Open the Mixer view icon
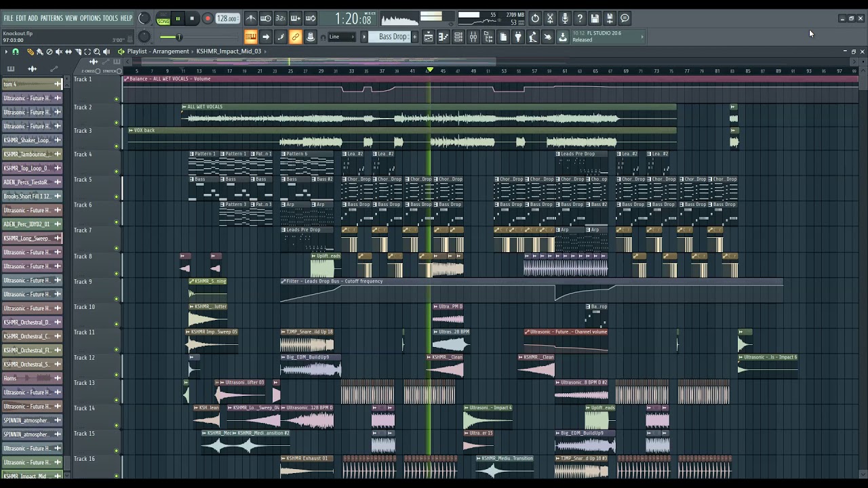 pos(473,37)
